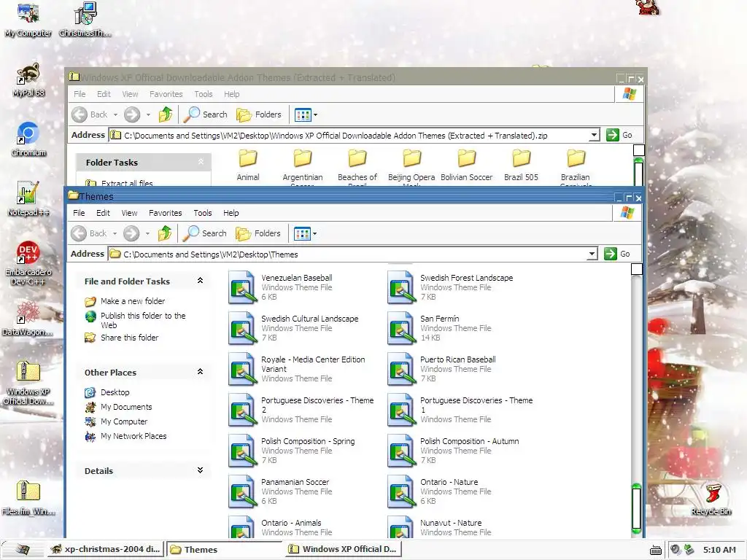Collapse Other Places panel
Screen dimensions: 747x560
pyautogui.click(x=200, y=372)
